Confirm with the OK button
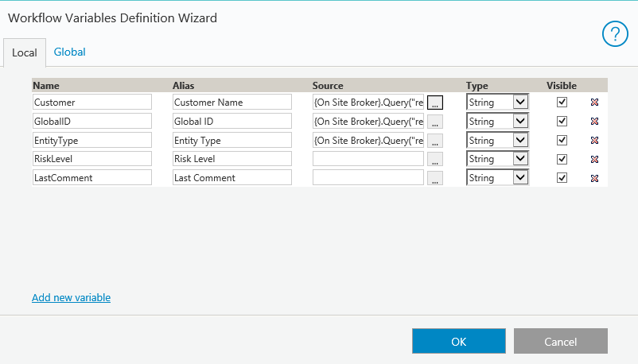 tap(458, 341)
